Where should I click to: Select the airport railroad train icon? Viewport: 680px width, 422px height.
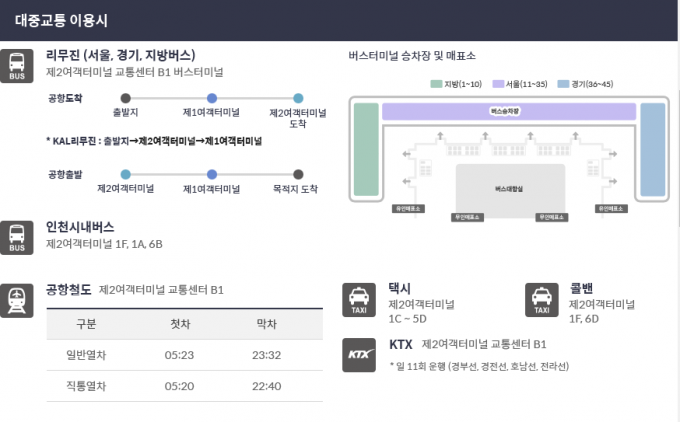point(16,301)
